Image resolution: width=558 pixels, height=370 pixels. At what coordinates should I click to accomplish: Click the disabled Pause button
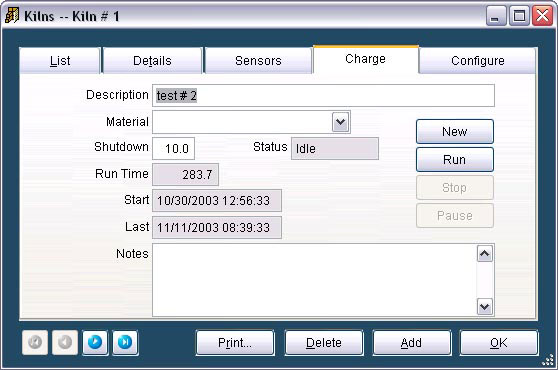click(455, 216)
